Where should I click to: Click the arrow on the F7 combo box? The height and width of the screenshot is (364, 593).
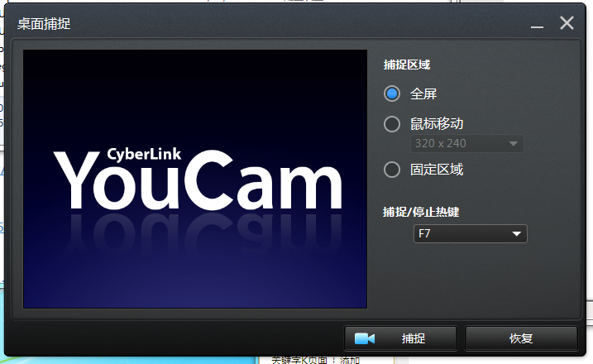pos(517,234)
